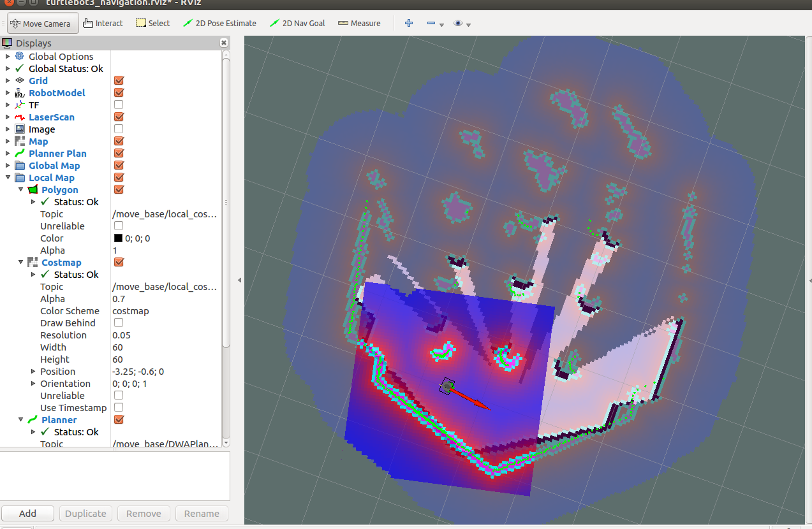This screenshot has width=812, height=529.
Task: Click the Polygon Alpha value 1
Action: [x=166, y=250]
